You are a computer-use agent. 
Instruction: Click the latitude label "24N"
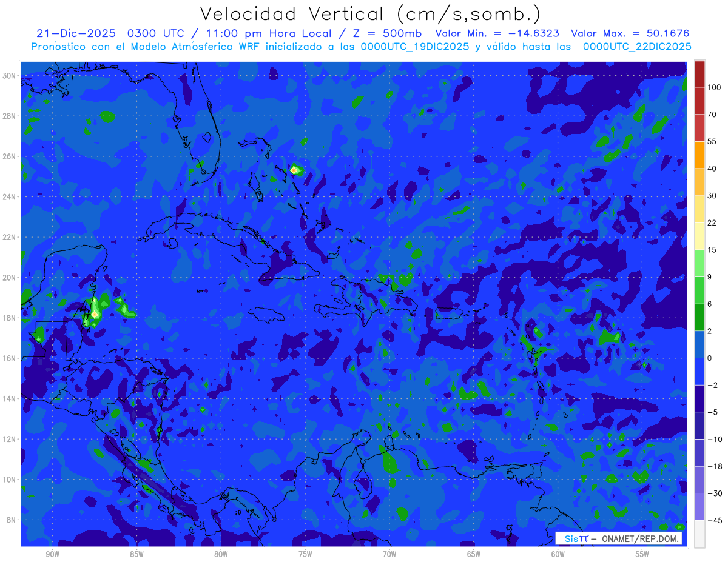coord(10,197)
